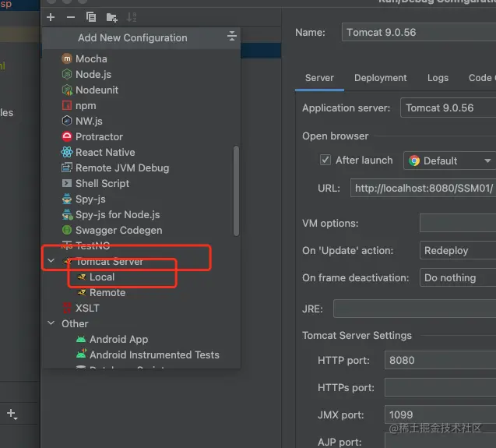Viewport: 496px width, 448px height.
Task: Click the HTTPs port input field
Action: 440,387
